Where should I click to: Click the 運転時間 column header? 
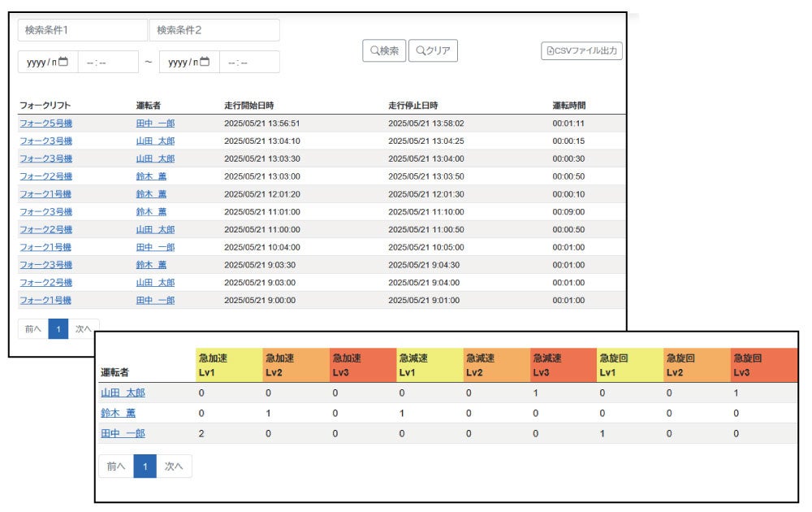(x=568, y=105)
